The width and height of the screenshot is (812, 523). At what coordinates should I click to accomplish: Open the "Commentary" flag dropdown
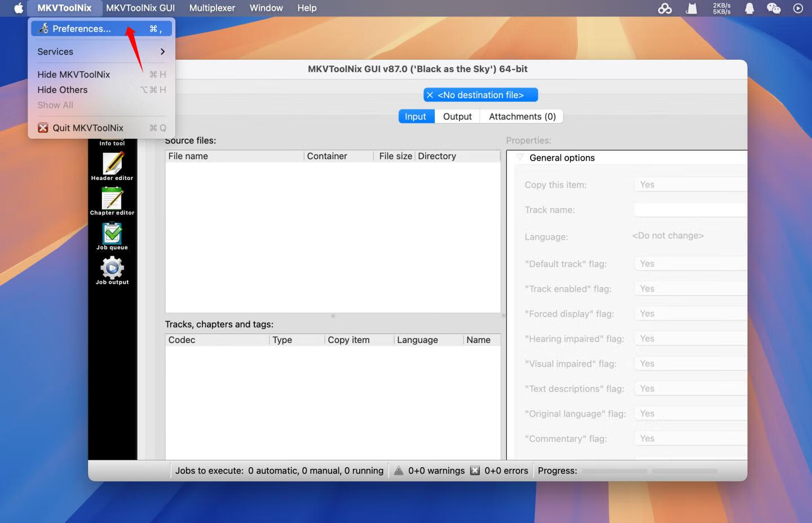pyautogui.click(x=691, y=438)
